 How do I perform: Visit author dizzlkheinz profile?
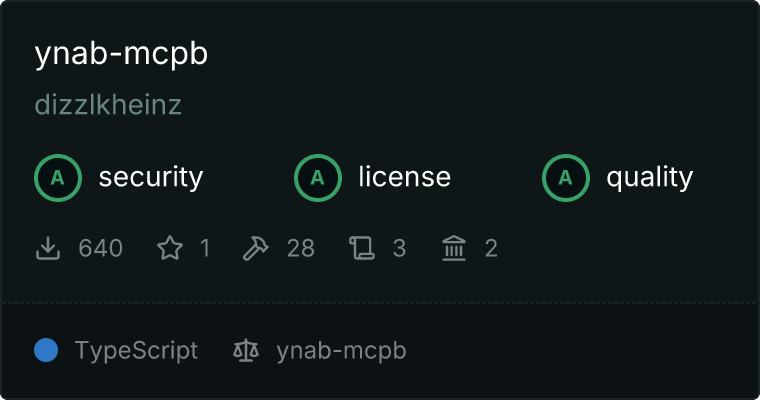(108, 105)
